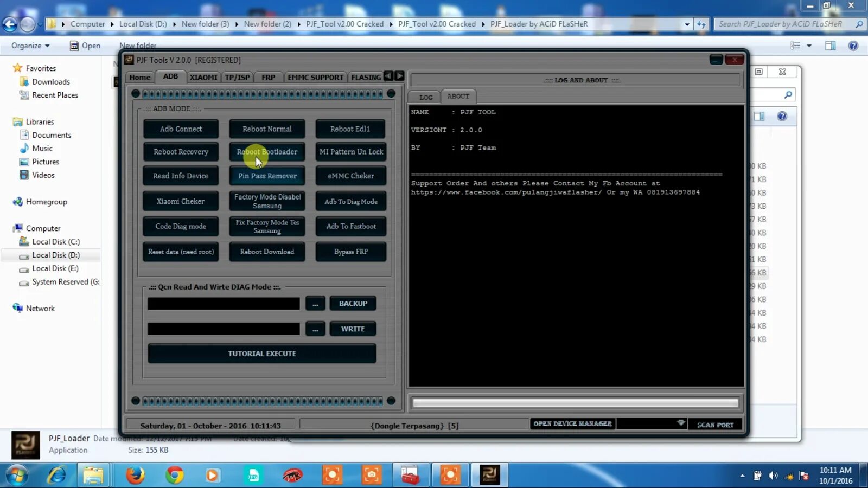The width and height of the screenshot is (868, 488).
Task: Open Explorer help icon
Action: 853,46
